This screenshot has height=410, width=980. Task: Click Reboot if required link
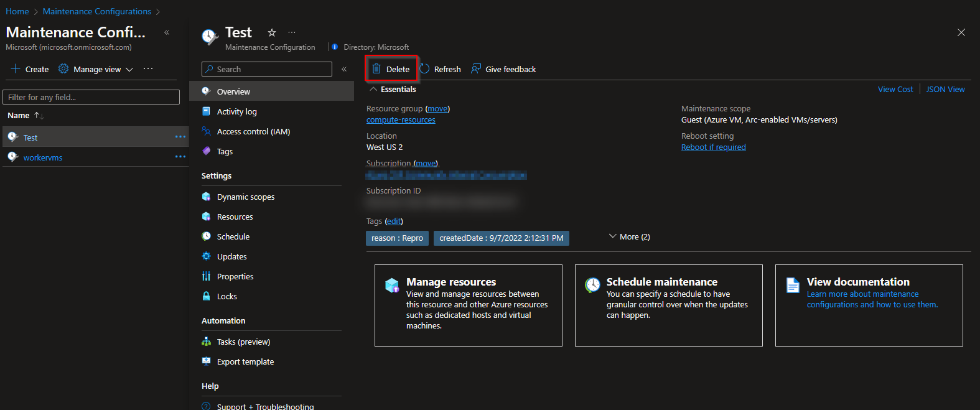(713, 147)
